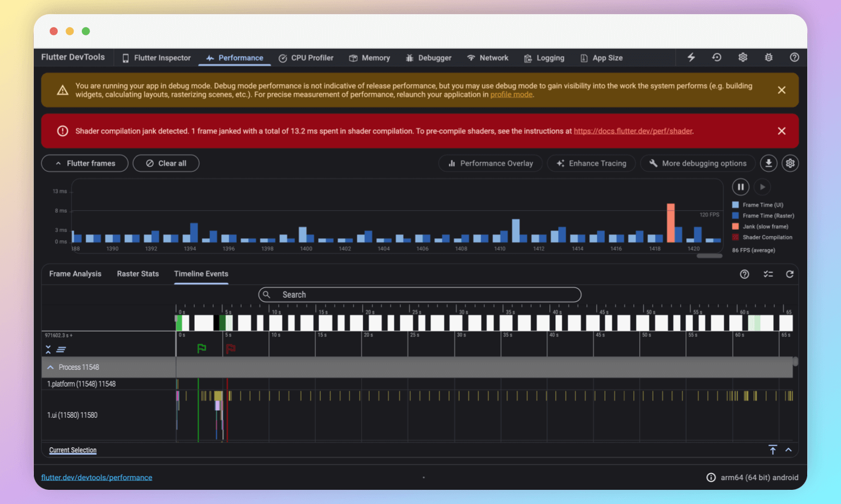Click the move panel to top arrow icon
Image resolution: width=841 pixels, height=504 pixels.
[x=773, y=450]
